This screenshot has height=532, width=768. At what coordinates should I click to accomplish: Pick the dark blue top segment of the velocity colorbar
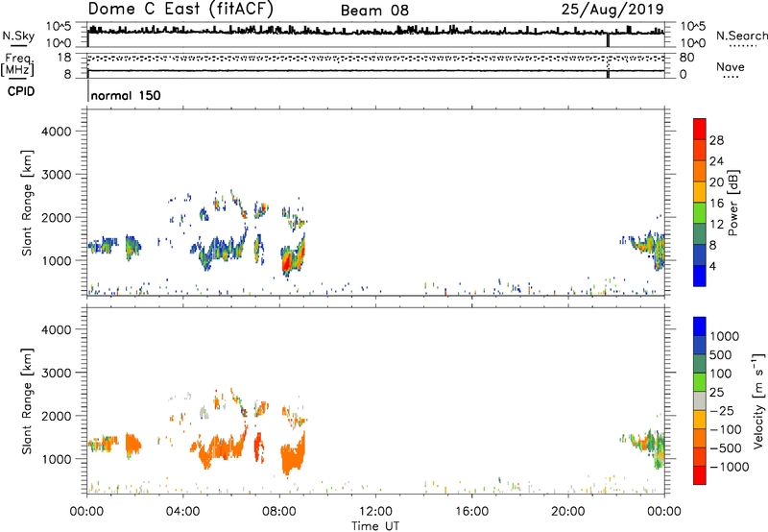click(700, 326)
